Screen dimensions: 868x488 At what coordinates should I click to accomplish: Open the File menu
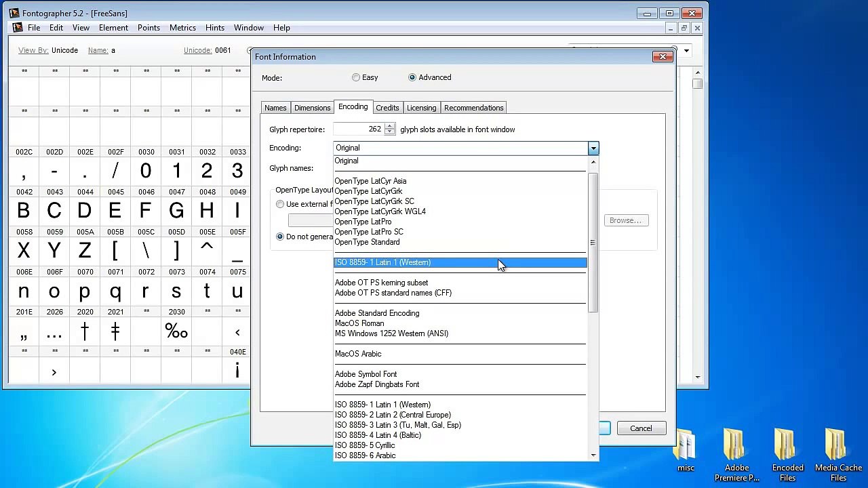(34, 28)
